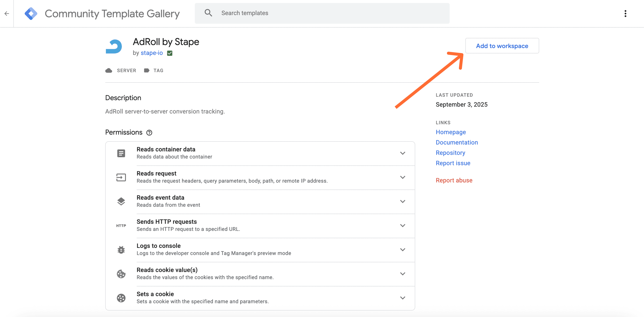
Task: Click Report abuse link
Action: pos(454,180)
